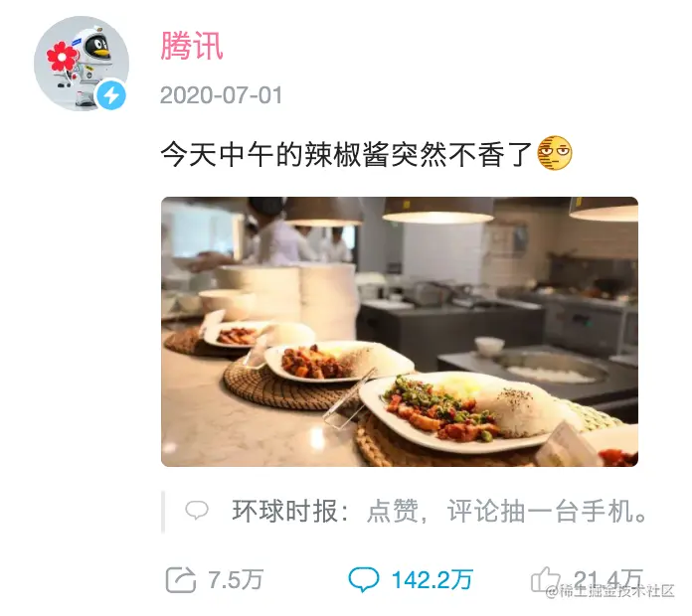This screenshot has width=692, height=616.
Task: Click the red flower on avatar
Action: click(x=62, y=57)
